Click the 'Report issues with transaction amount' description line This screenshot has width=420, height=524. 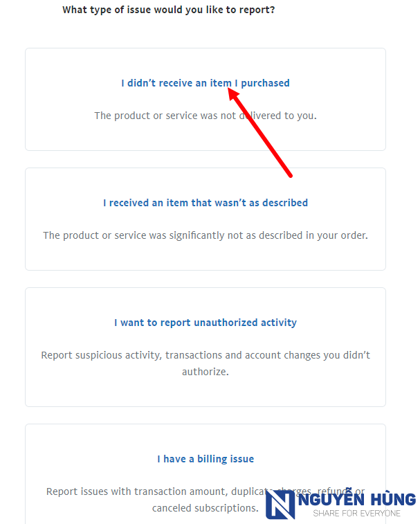(x=205, y=491)
